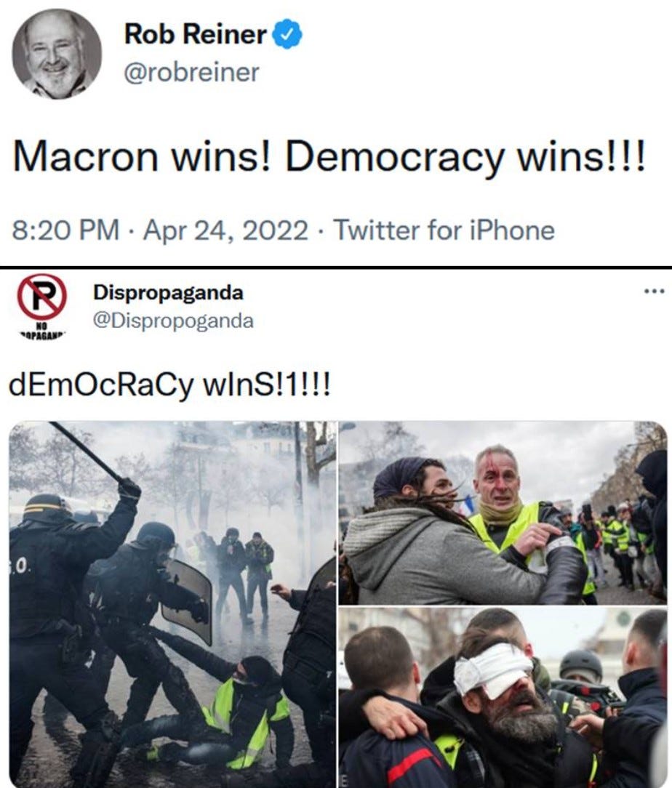Click the raised baton in left photo
The height and width of the screenshot is (788, 672).
pos(87,453)
